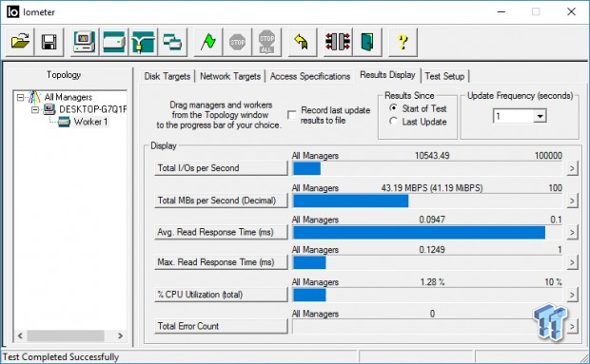Select the Last Update radio option

[x=393, y=122]
